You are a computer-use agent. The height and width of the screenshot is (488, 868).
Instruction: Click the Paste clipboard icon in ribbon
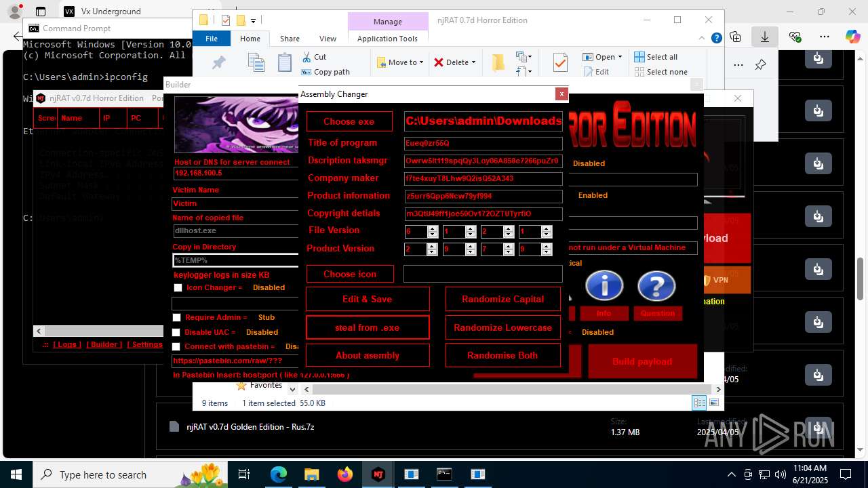[x=285, y=63]
